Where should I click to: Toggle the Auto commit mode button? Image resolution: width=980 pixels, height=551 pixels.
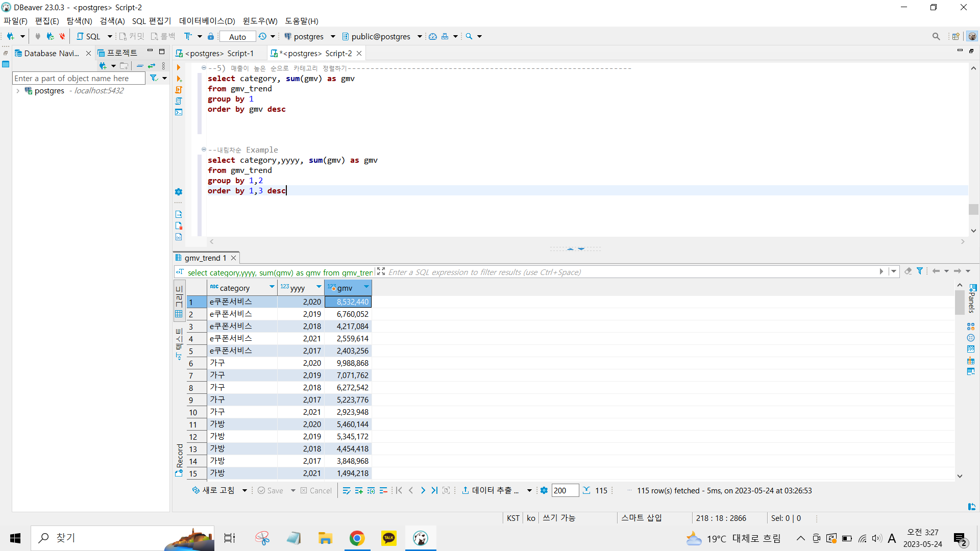pyautogui.click(x=237, y=37)
